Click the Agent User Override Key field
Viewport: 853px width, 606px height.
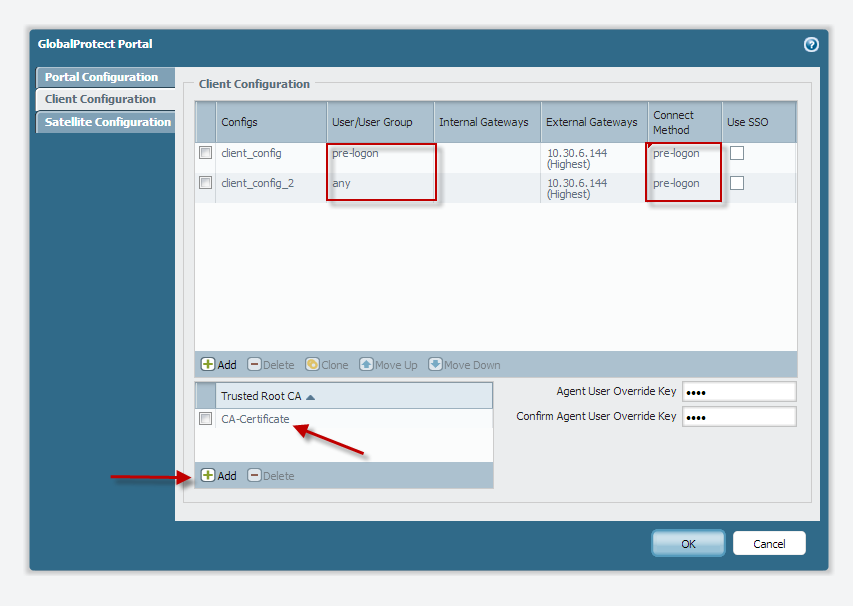(x=739, y=391)
